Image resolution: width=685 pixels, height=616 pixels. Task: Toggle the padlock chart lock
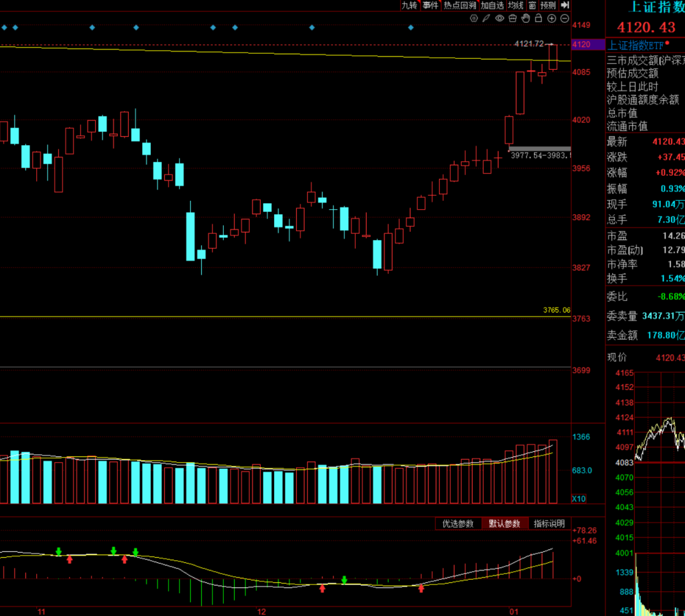coord(538,18)
